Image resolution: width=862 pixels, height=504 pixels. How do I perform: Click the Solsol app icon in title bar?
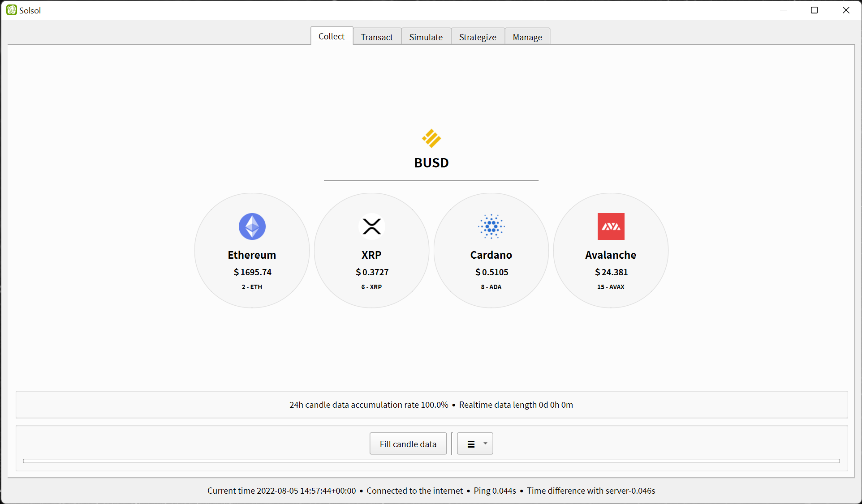12,10
